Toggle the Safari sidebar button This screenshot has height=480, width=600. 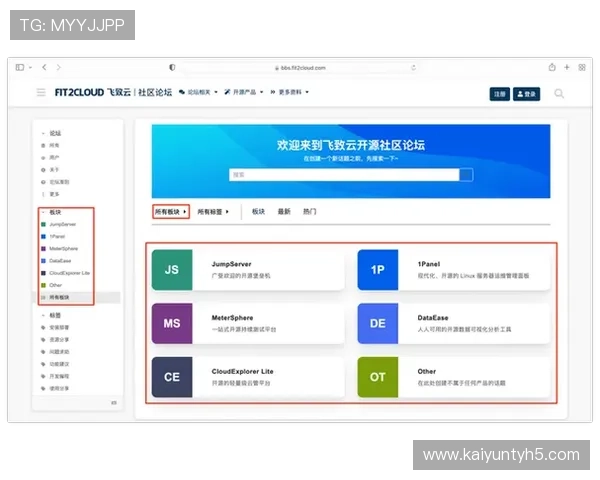[x=20, y=67]
